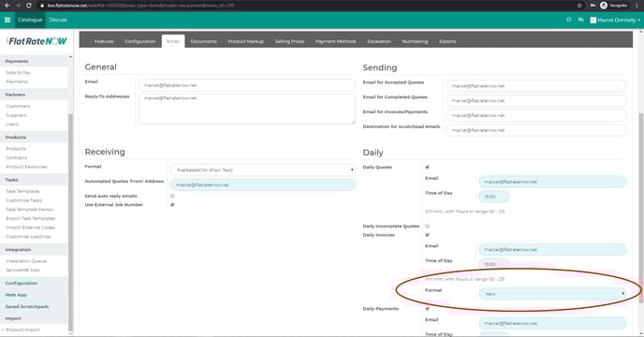Switch to the Features tab
Image resolution: width=644 pixels, height=337 pixels.
[x=104, y=41]
